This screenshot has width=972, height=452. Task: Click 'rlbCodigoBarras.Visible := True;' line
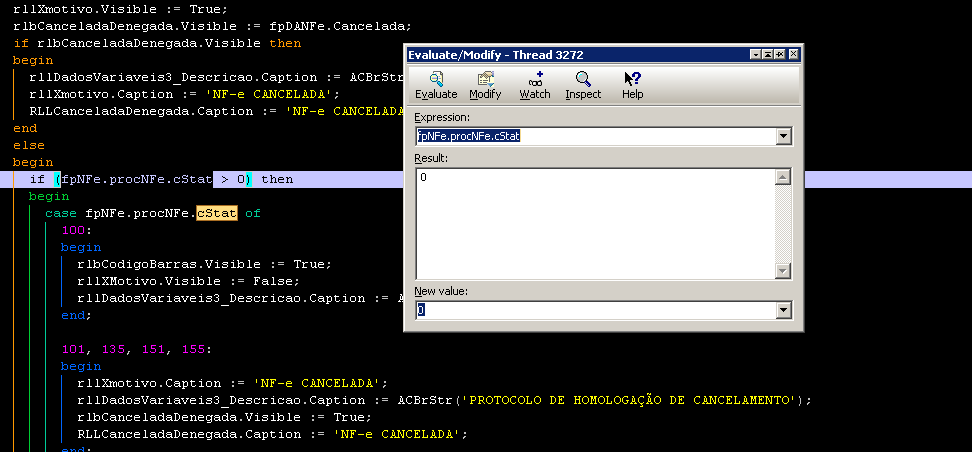point(205,264)
